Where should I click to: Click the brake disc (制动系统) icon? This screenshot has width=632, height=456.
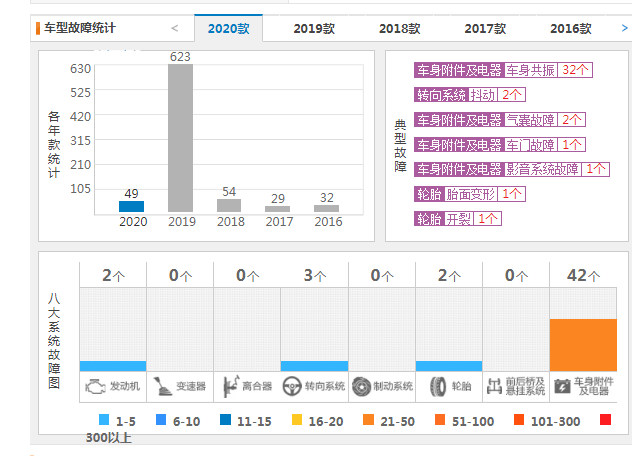click(362, 386)
